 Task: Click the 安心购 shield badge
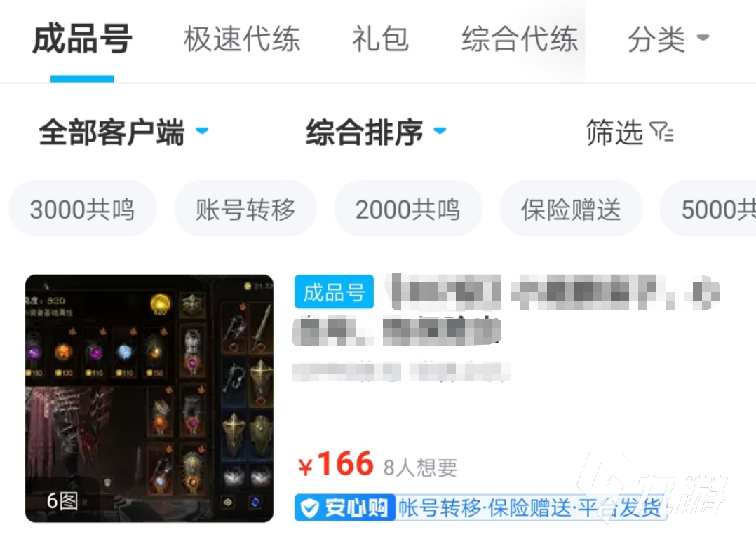click(345, 508)
